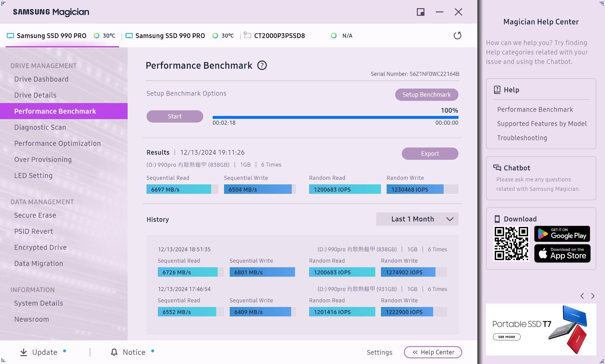Click the 1222900 IOPS history bar
605x364 pixels.
[414, 312]
